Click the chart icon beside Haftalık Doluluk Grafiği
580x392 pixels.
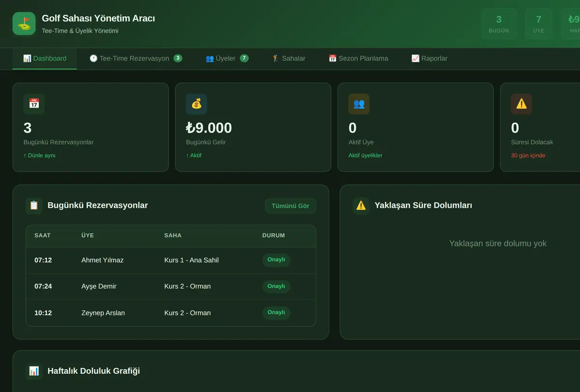34,371
